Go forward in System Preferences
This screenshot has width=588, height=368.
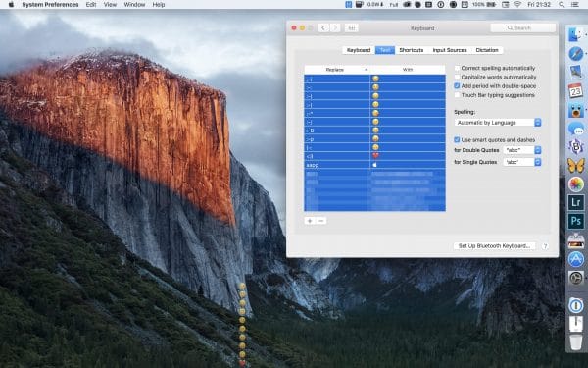click(x=335, y=27)
